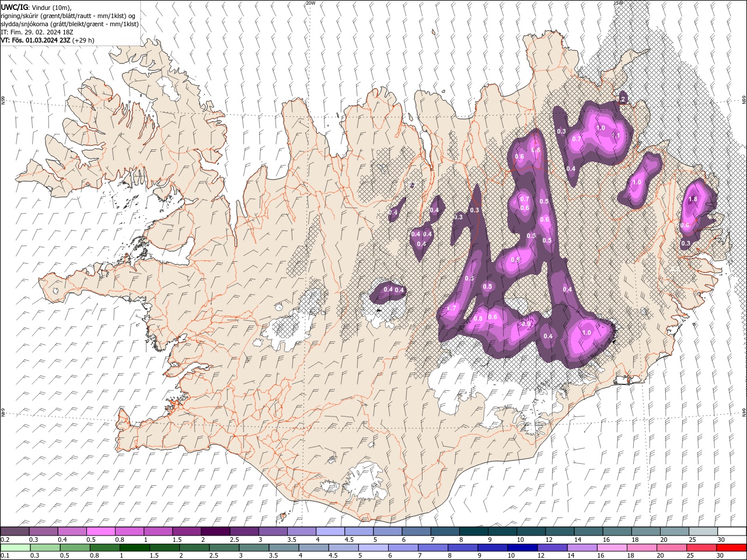Click the '20W' longitude label
The width and height of the screenshot is (747, 560).
310,3
